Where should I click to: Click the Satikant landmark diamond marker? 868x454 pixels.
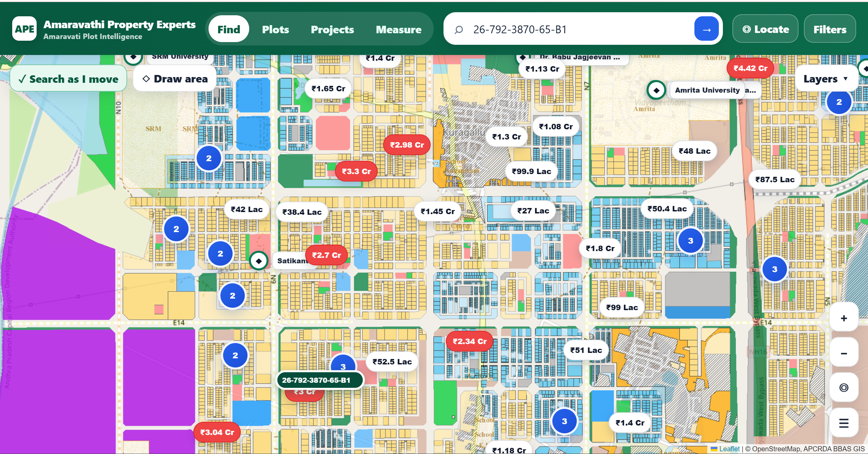pos(259,261)
